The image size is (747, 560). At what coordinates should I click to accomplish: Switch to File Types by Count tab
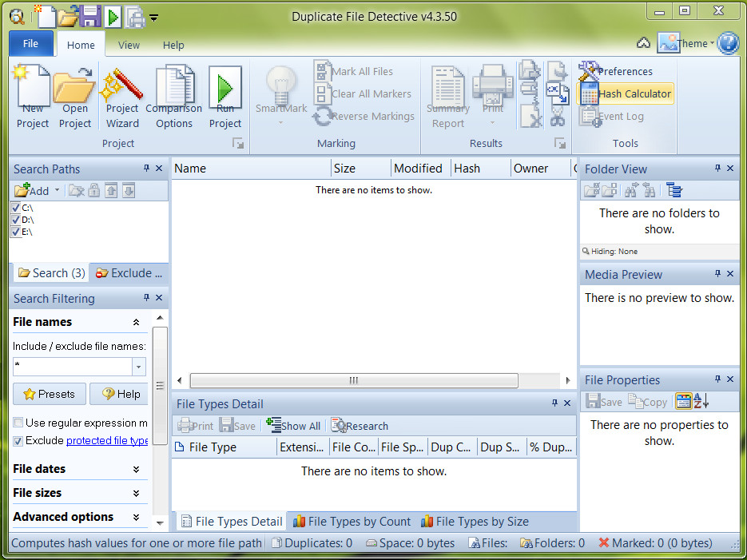coord(352,522)
